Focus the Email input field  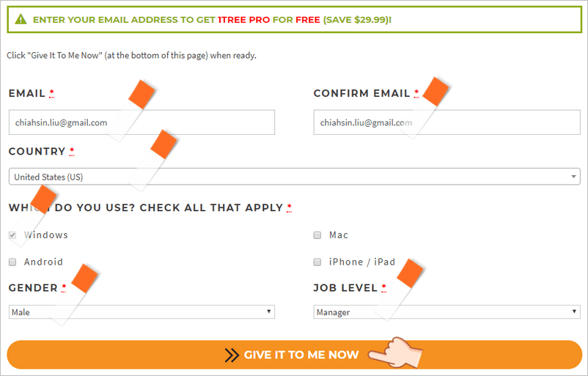142,122
